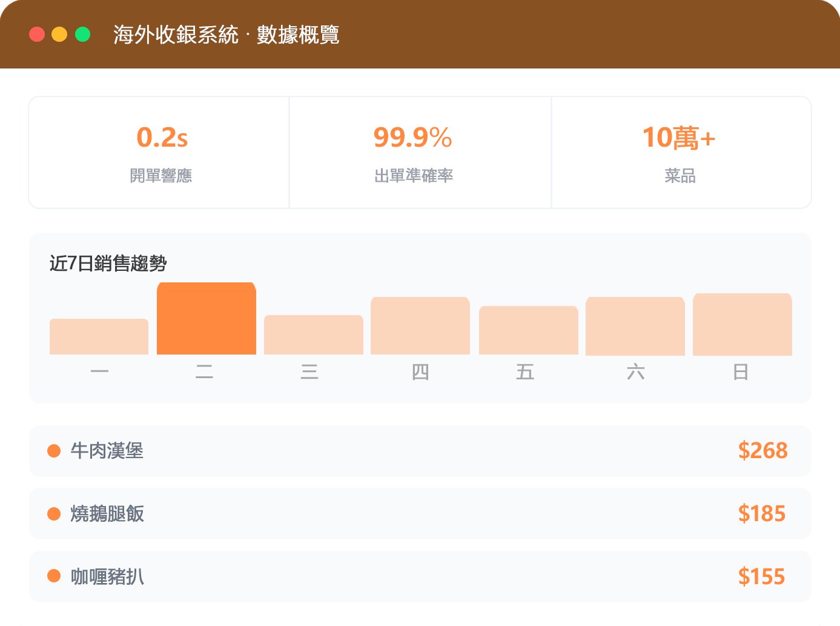The width and height of the screenshot is (840, 626).
Task: Click the sales bar above the 一 label
Action: point(99,336)
